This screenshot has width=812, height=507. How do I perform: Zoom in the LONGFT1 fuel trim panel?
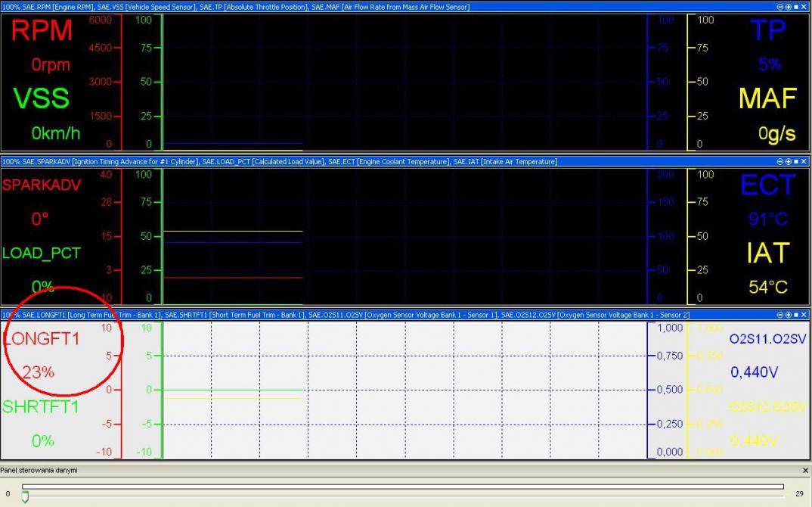click(x=788, y=314)
